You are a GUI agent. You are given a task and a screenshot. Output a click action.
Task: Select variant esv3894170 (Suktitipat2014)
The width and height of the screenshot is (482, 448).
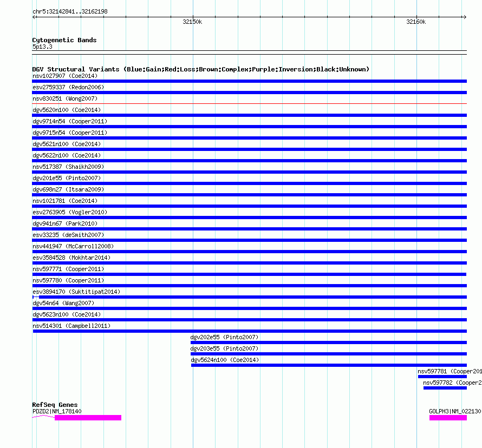[x=76, y=292]
